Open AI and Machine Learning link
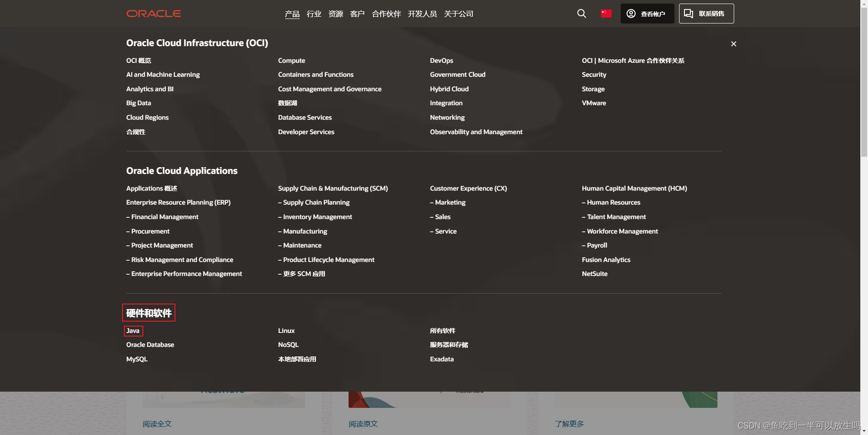 pos(163,75)
